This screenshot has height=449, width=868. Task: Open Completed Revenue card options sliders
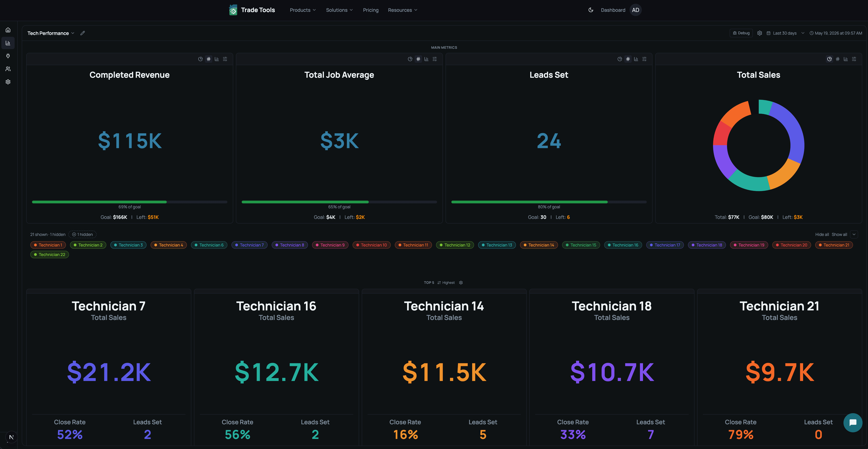click(x=225, y=59)
